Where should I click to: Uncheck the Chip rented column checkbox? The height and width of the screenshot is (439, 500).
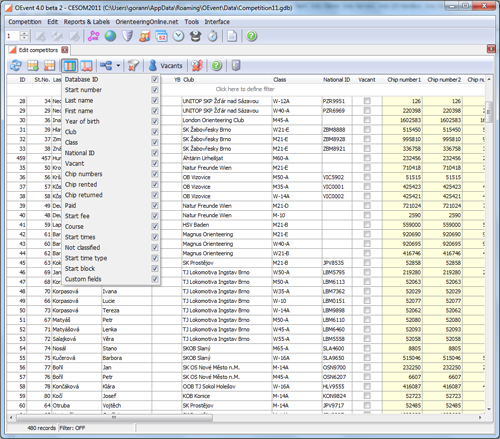click(x=155, y=184)
